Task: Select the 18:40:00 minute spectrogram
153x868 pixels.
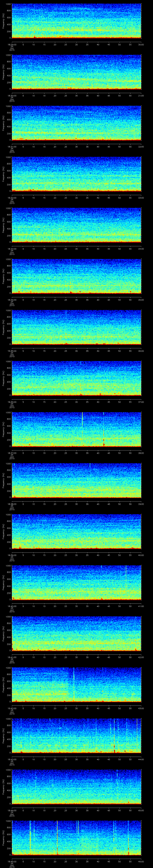Action: pyautogui.click(x=77, y=583)
